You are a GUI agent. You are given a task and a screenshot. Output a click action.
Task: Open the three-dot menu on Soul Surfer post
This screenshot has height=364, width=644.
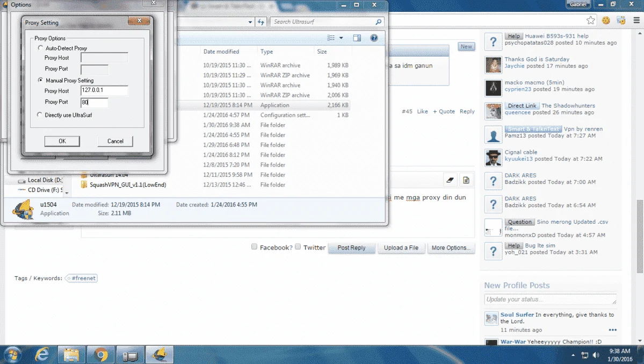(612, 330)
